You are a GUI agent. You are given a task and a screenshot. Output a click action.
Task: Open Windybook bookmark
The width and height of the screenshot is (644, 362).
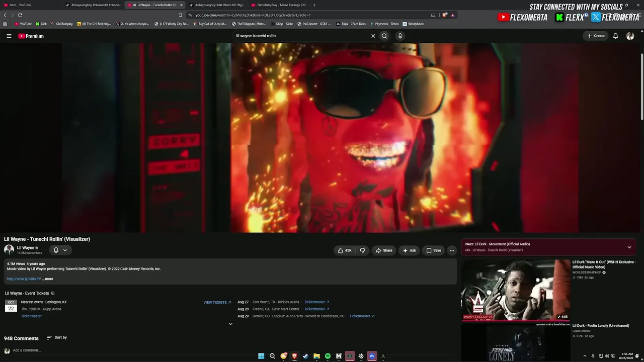(413, 24)
